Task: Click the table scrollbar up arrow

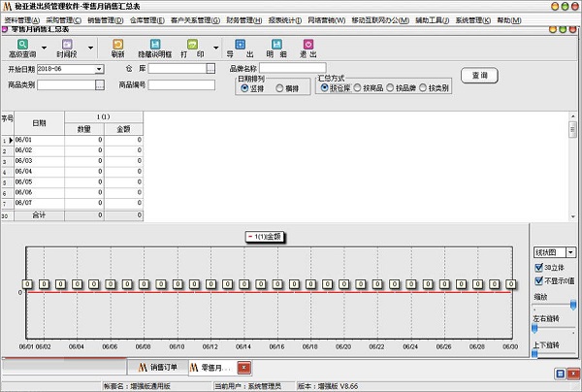Action: coord(573,116)
